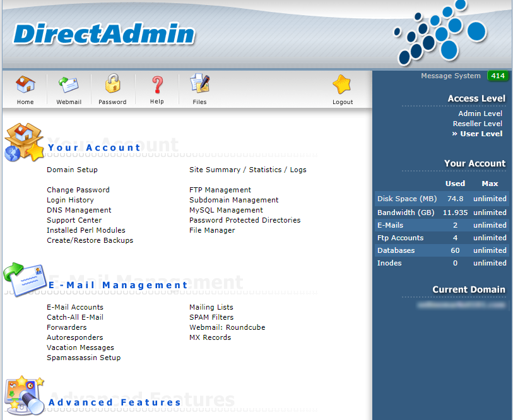Open Password Protected Directories
The image size is (513, 420).
[x=245, y=221]
